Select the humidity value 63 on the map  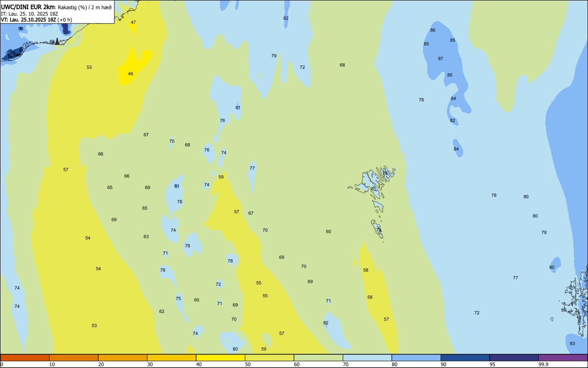tap(146, 237)
